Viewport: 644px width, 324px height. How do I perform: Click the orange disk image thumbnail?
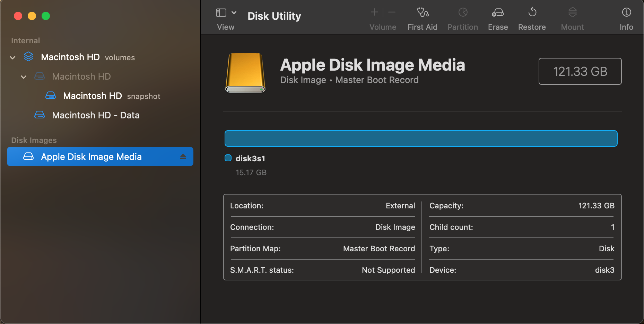(245, 73)
